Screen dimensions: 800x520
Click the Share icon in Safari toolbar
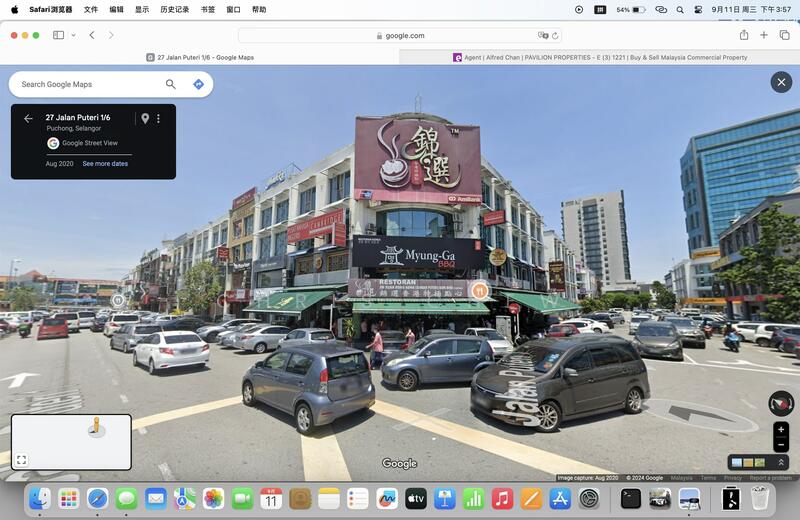click(744, 35)
